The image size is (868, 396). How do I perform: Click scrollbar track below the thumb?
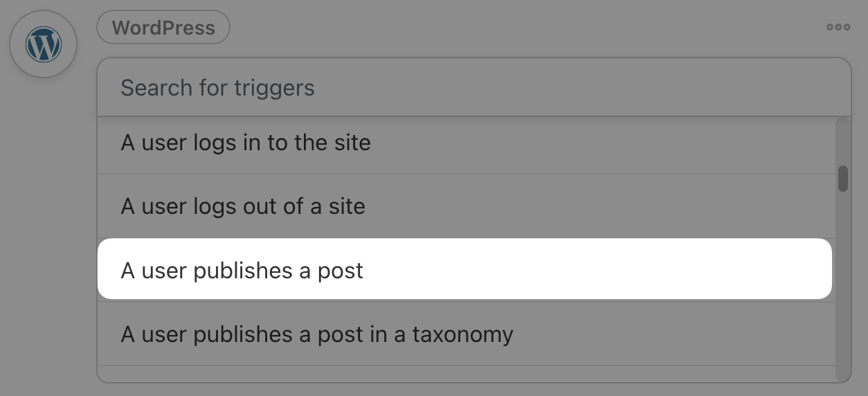(x=842, y=284)
